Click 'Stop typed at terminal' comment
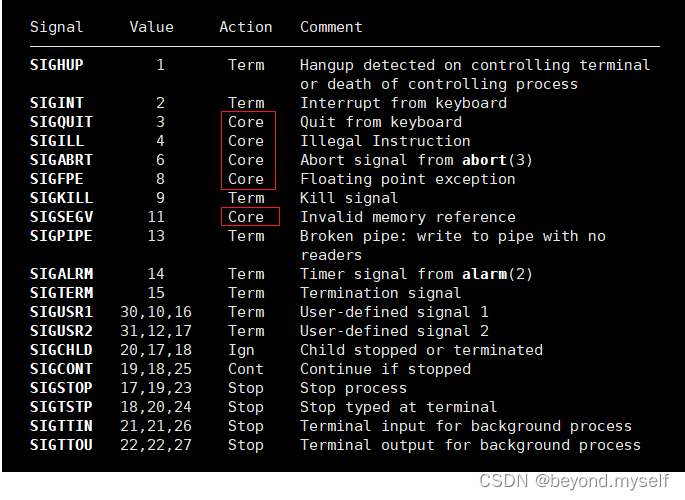 398,407
